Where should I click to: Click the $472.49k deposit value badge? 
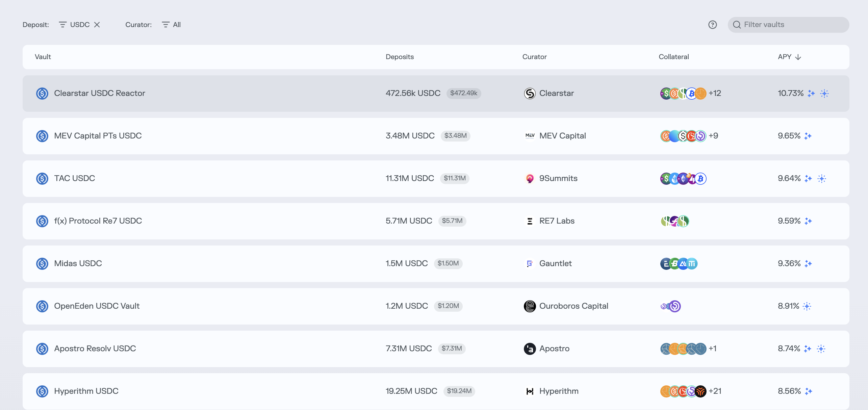pos(464,93)
